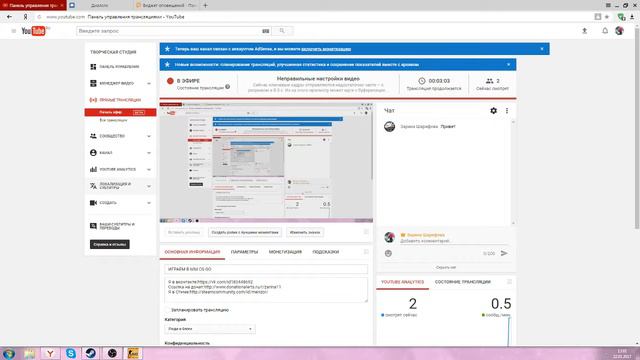640x360 pixels.
Task: Click the magnifier search button
Action: click(x=282, y=31)
